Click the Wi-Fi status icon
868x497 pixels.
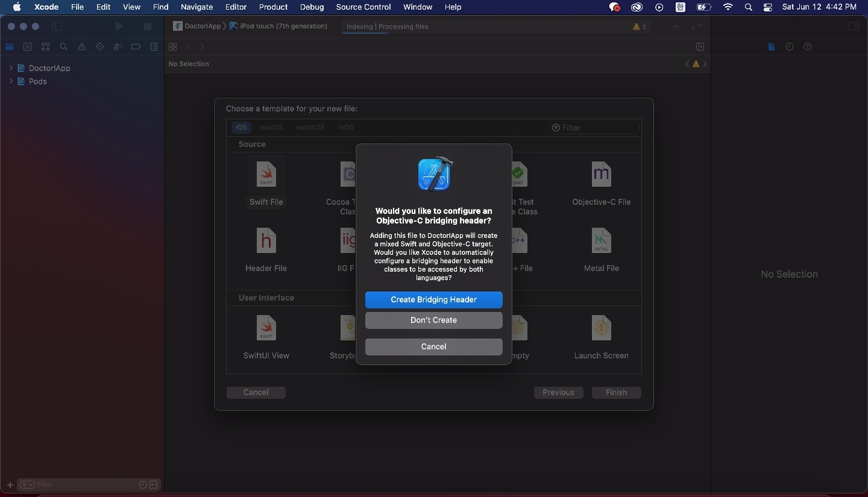point(728,7)
